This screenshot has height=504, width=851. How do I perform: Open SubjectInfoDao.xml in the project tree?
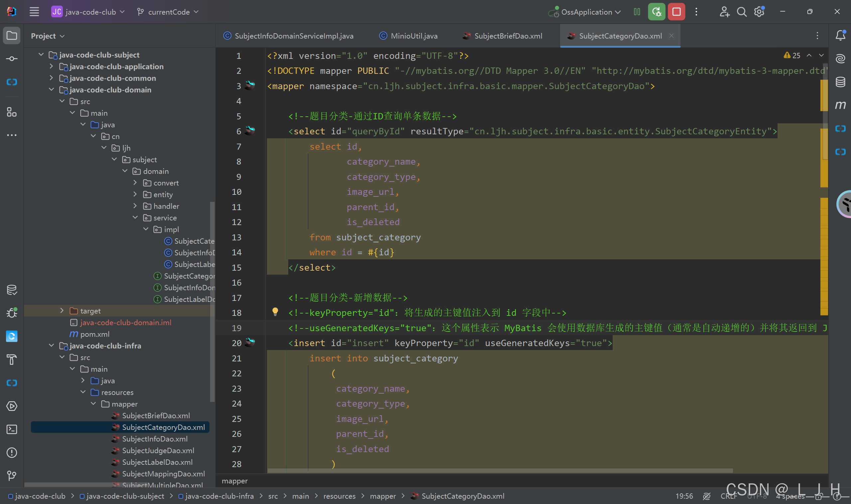tap(155, 439)
